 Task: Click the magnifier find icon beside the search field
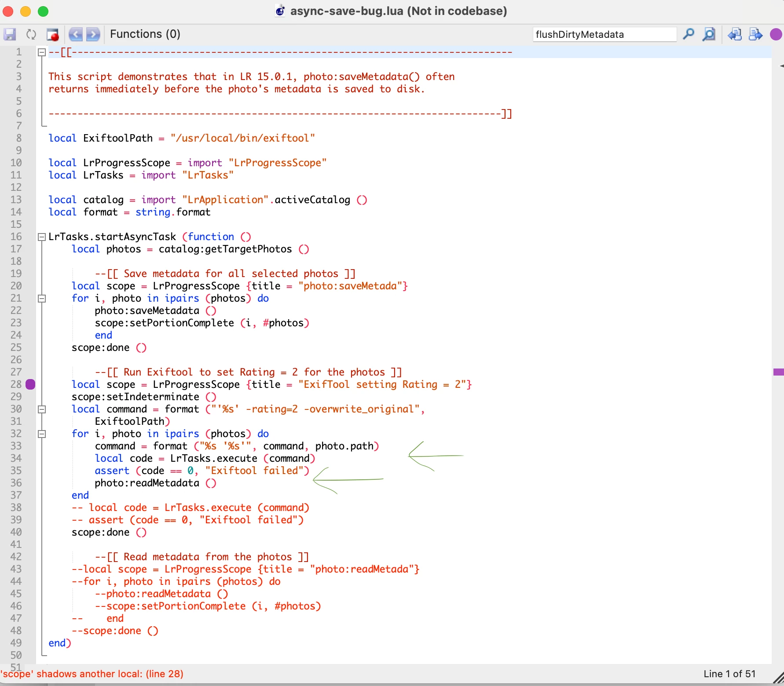tap(689, 34)
